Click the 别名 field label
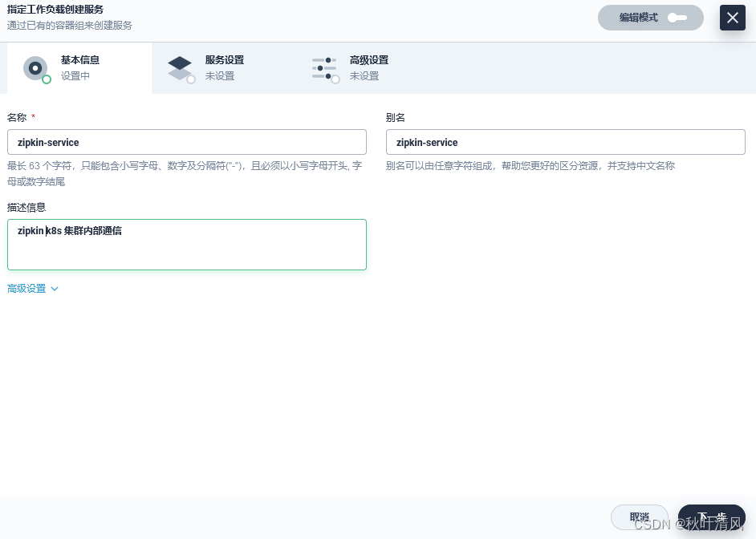The image size is (756, 539). pos(396,118)
